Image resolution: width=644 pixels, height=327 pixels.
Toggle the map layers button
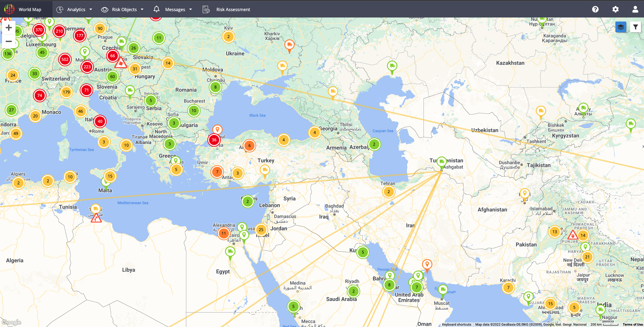pyautogui.click(x=620, y=27)
